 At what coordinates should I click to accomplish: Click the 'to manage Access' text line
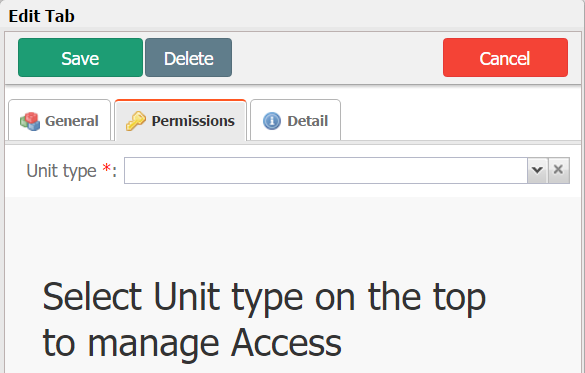(192, 343)
